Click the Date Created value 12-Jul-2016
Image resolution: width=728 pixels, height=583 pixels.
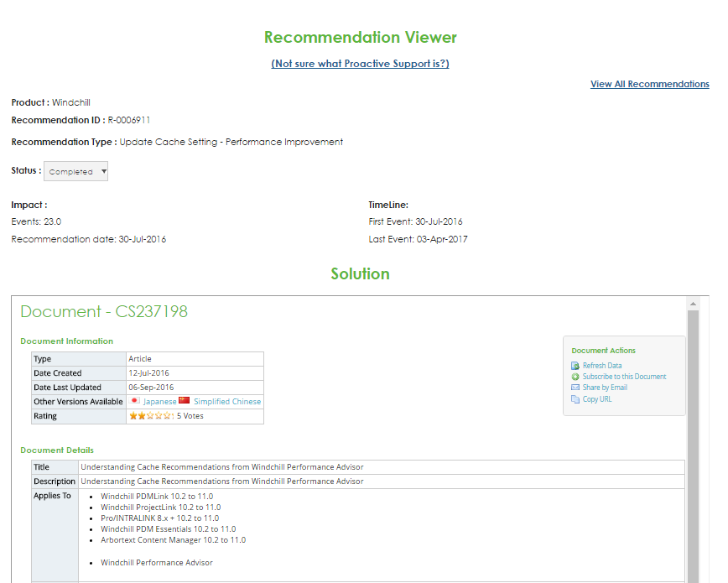point(148,373)
